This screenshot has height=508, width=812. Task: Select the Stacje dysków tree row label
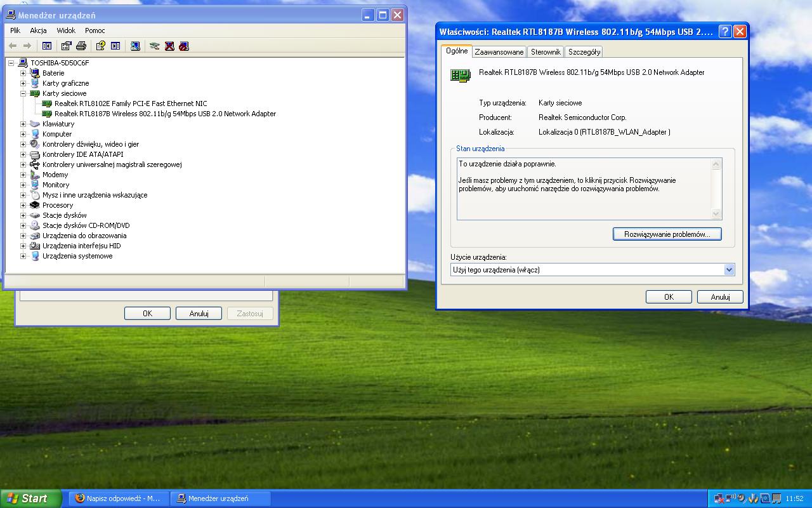65,215
